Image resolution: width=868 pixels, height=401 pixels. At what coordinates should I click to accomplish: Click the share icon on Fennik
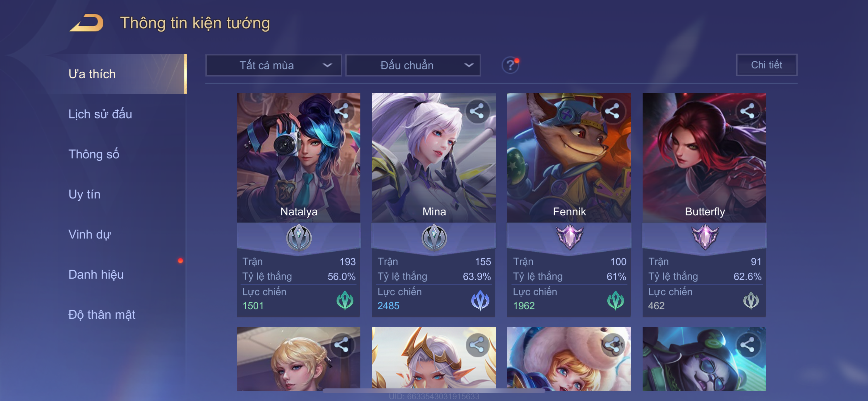(x=613, y=111)
